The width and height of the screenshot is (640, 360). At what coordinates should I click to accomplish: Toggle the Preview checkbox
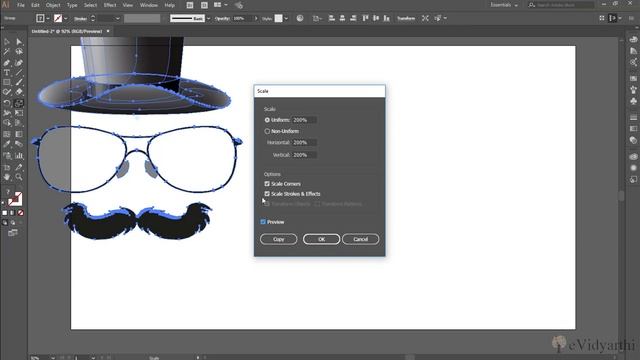(263, 222)
